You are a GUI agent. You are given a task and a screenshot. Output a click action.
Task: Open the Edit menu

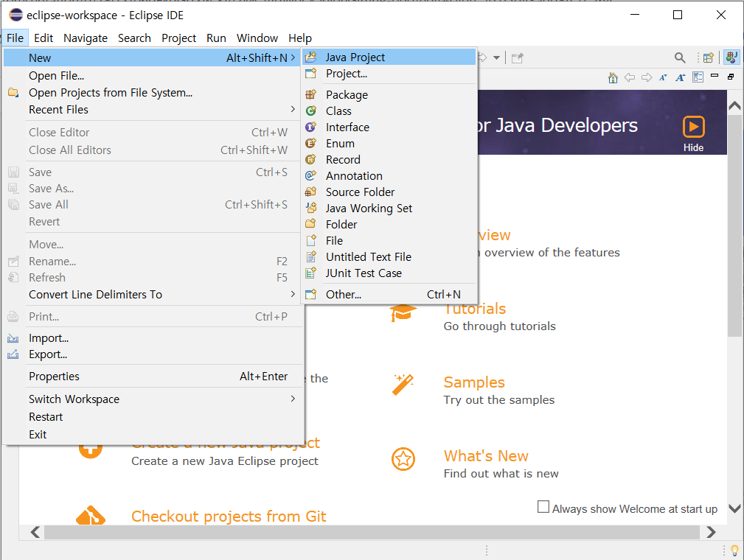point(44,38)
